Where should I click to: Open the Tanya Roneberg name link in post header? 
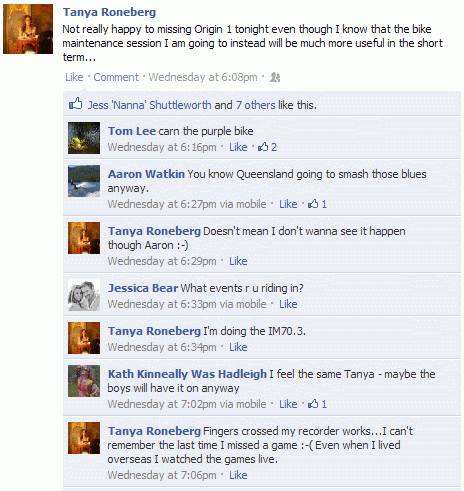(109, 12)
